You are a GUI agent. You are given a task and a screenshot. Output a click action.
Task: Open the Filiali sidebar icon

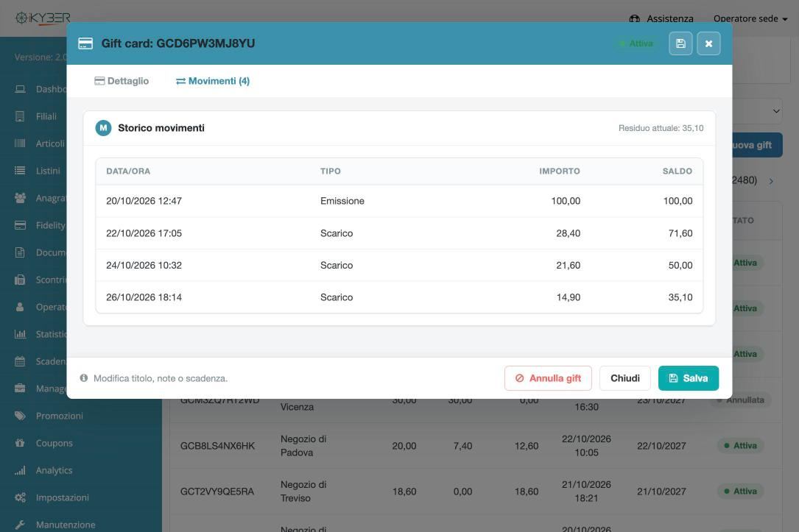pyautogui.click(x=20, y=116)
